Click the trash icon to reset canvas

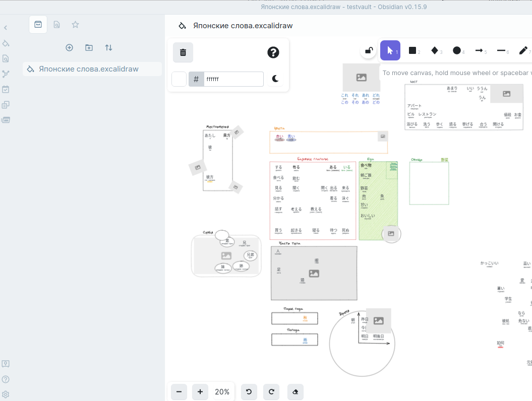coord(183,52)
